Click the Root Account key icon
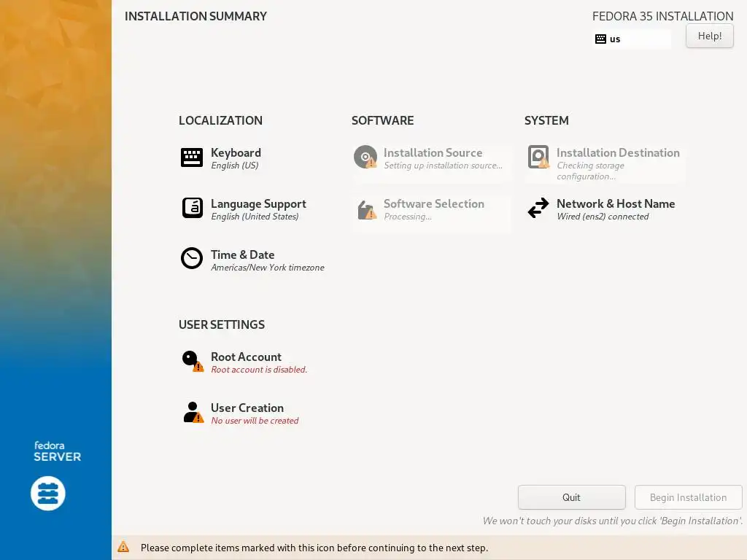The width and height of the screenshot is (747, 560). [193, 362]
